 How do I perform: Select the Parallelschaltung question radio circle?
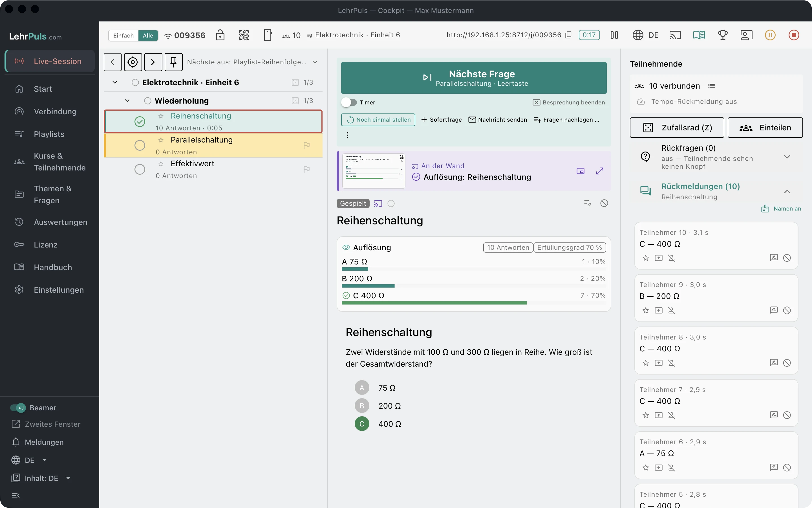tap(140, 145)
